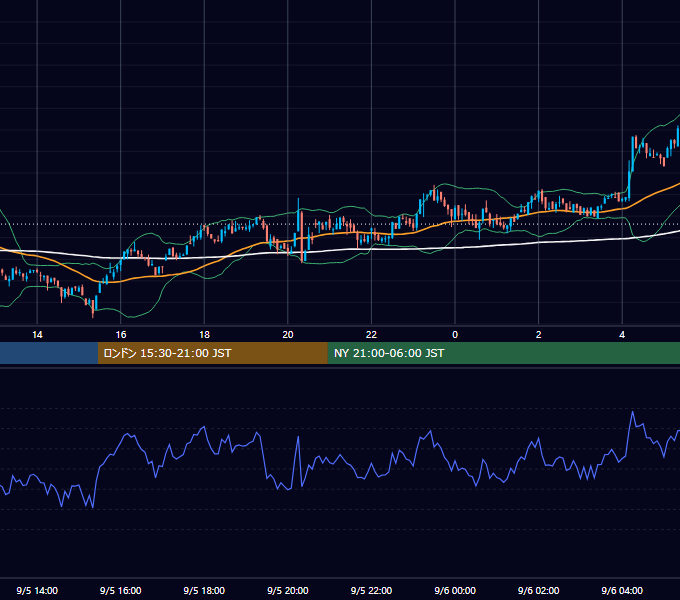The image size is (680, 600).
Task: Click the 9/5 22:00 time label
Action: [371, 590]
